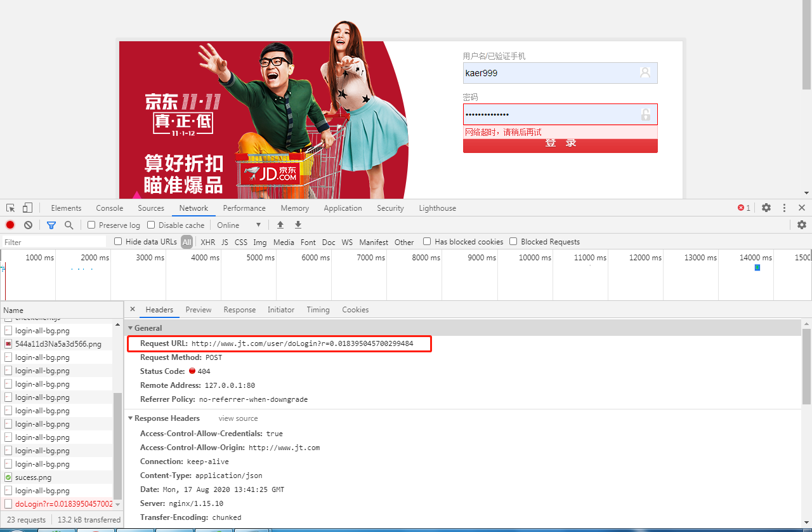This screenshot has width=812, height=532.
Task: Open the Lighthouse tab
Action: pos(437,208)
